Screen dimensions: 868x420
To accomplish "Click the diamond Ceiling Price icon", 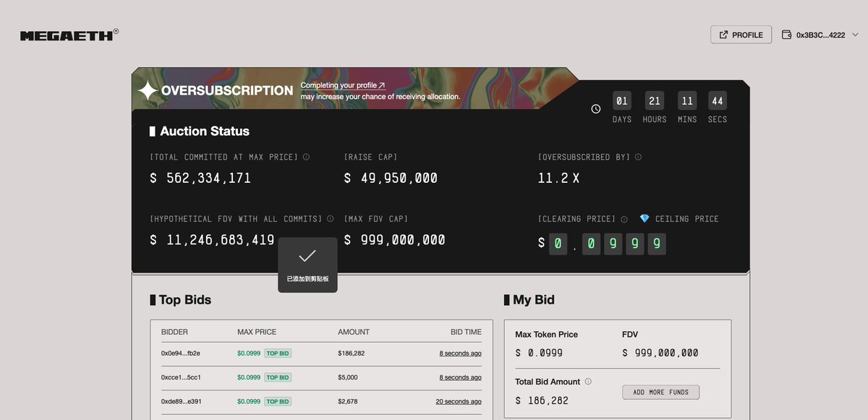I will 644,218.
